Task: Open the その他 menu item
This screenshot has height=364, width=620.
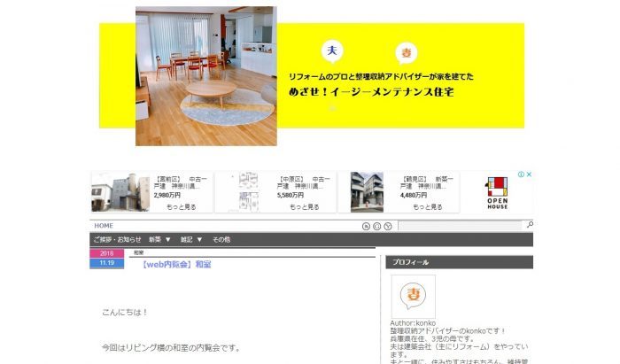Action: tap(221, 239)
